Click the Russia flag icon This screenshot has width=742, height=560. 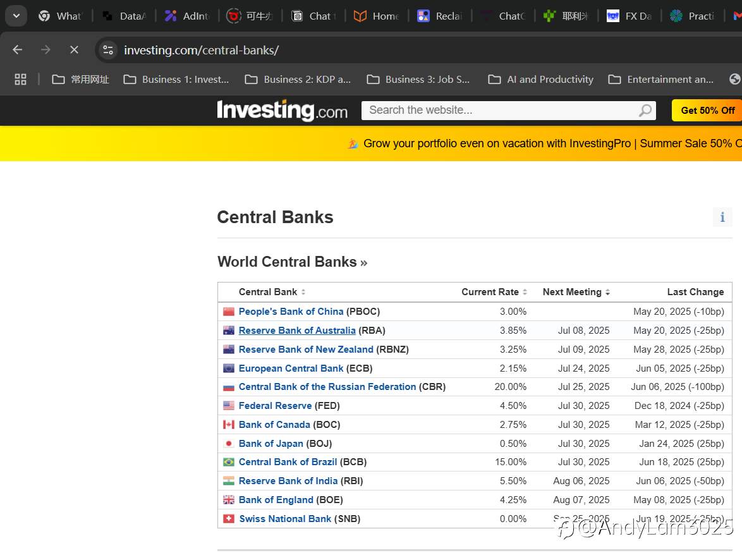(x=229, y=387)
